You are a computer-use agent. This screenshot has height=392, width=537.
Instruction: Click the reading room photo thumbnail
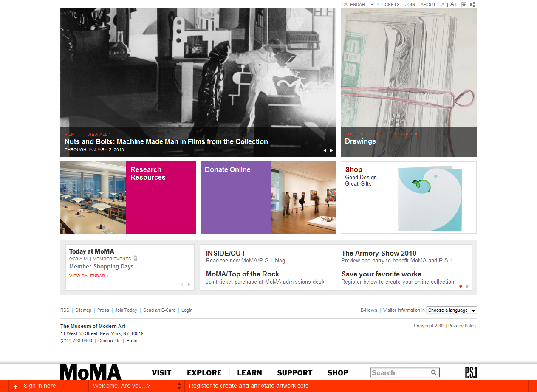click(x=93, y=197)
